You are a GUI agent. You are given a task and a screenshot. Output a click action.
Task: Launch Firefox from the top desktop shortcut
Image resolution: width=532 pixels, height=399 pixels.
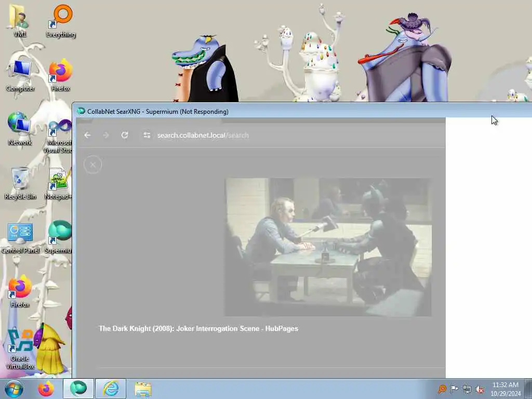click(x=60, y=75)
